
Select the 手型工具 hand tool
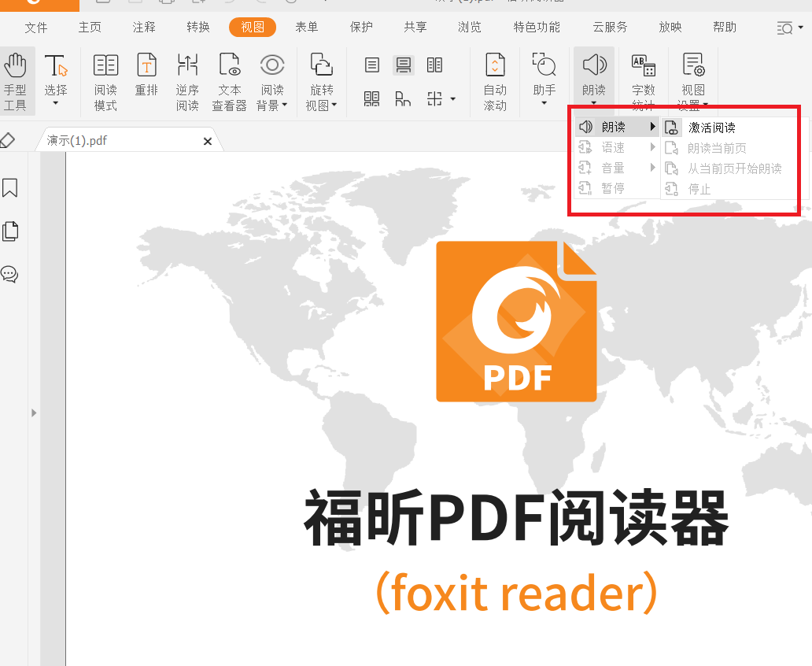click(17, 79)
